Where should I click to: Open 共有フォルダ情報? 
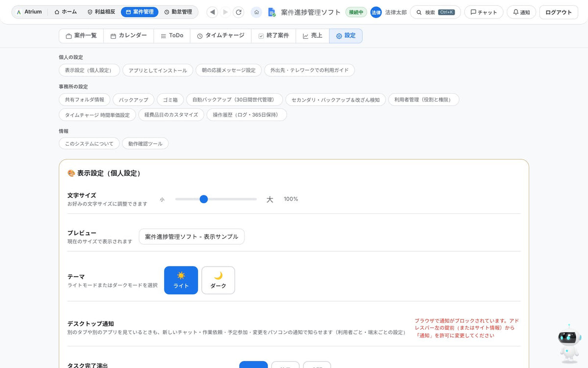84,100
